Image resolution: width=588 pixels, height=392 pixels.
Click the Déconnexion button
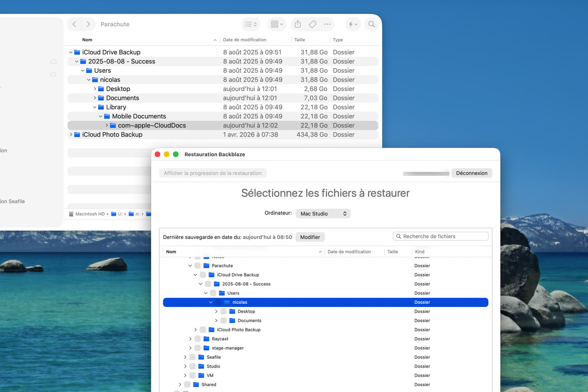pos(472,173)
